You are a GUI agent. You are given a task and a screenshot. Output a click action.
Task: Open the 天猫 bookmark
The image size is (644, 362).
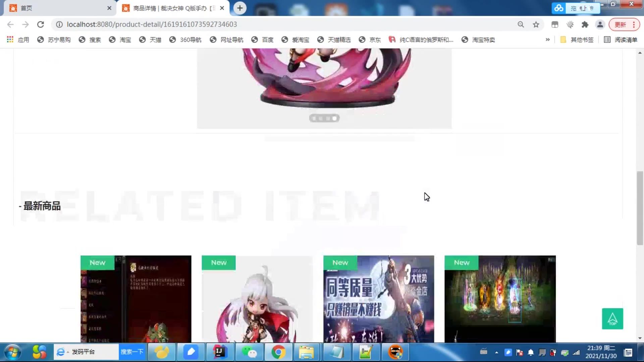[x=150, y=40]
